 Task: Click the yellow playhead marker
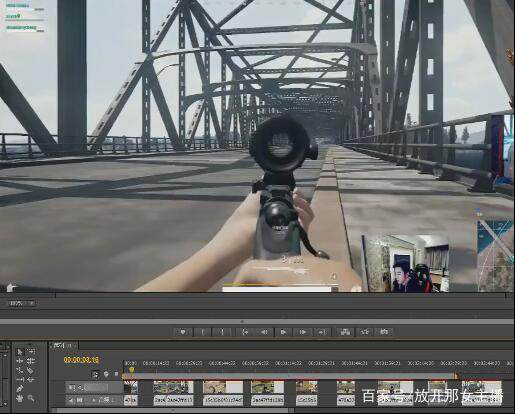point(132,370)
